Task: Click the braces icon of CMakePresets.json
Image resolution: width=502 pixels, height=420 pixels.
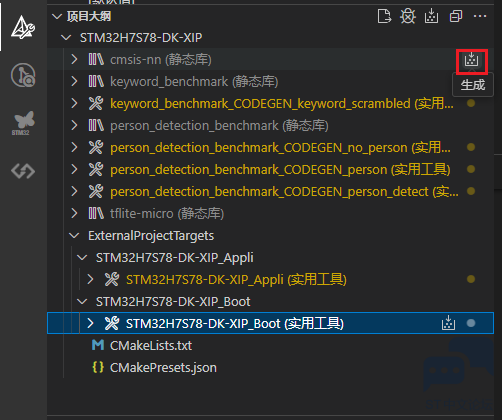Action: [x=98, y=367]
